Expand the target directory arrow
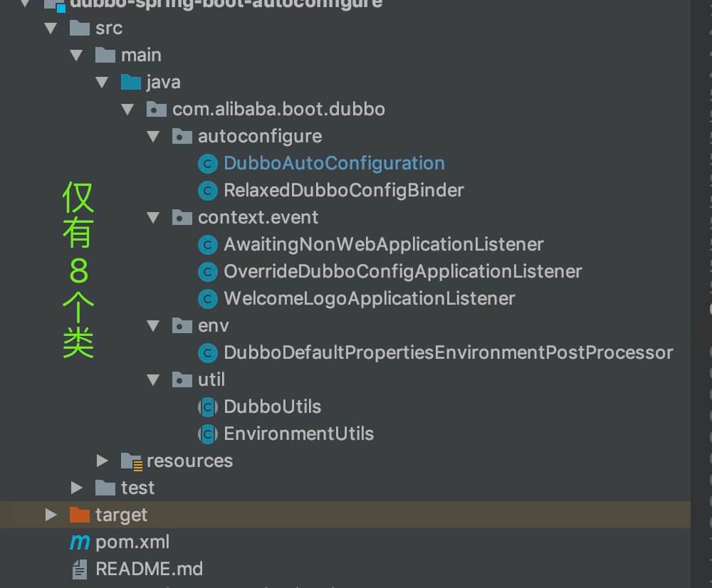 pos(51,515)
